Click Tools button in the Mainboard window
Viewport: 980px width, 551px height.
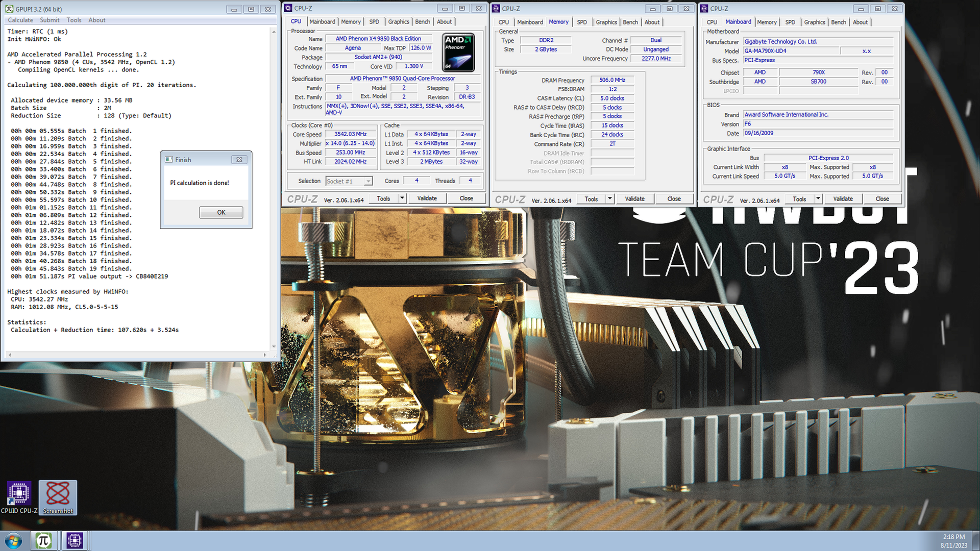799,199
